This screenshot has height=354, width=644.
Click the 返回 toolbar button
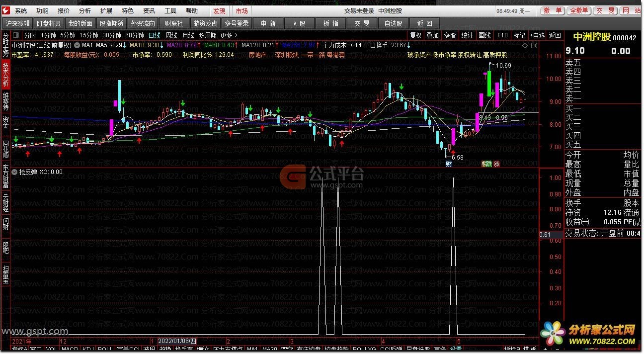(424, 23)
